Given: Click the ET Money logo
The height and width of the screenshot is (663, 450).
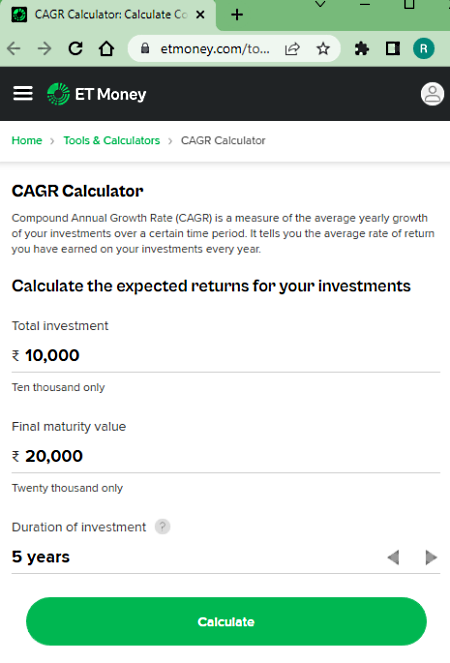Looking at the screenshot, I should (x=96, y=94).
